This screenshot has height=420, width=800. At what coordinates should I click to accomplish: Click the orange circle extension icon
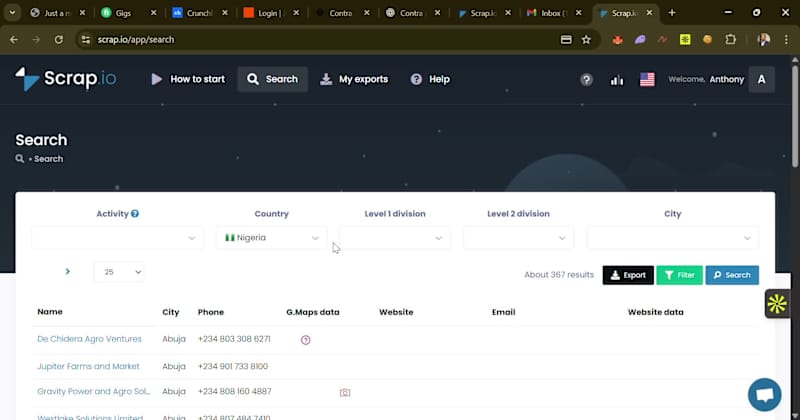[x=708, y=40]
